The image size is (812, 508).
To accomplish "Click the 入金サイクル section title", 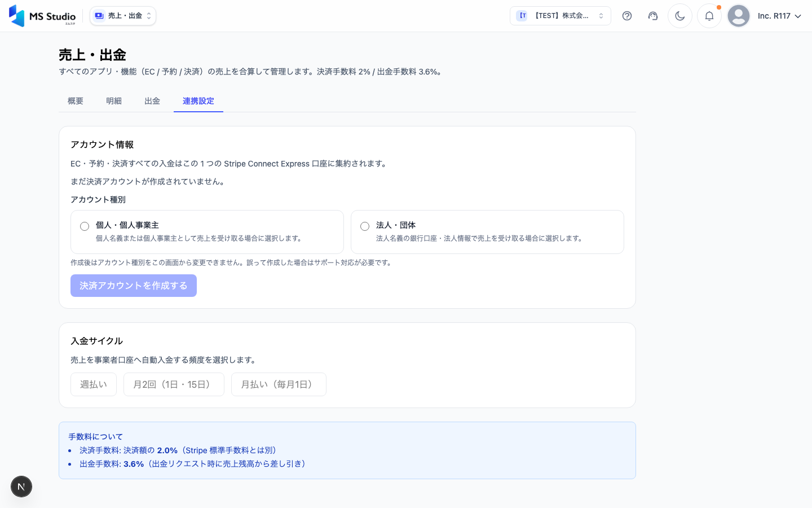I will [x=96, y=341].
